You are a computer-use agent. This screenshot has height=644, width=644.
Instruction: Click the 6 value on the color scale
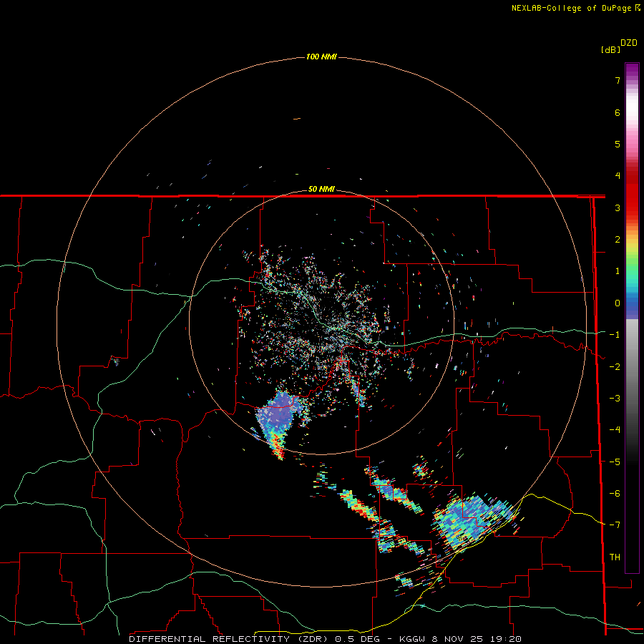pyautogui.click(x=618, y=112)
